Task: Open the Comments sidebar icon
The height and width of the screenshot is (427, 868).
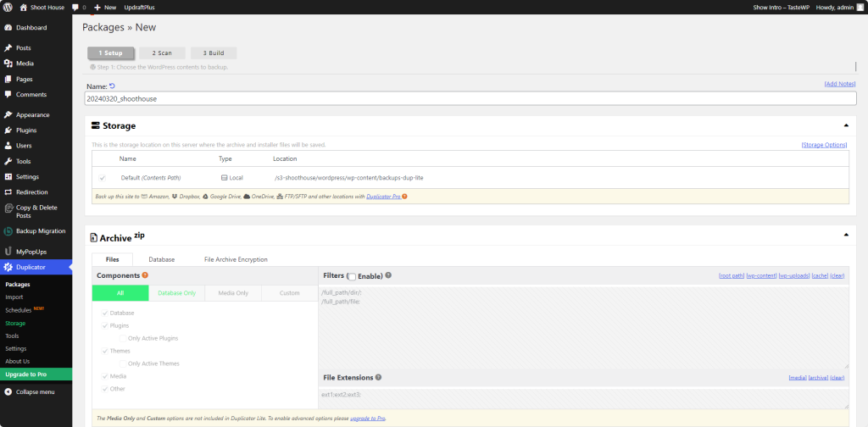Action: (8, 95)
